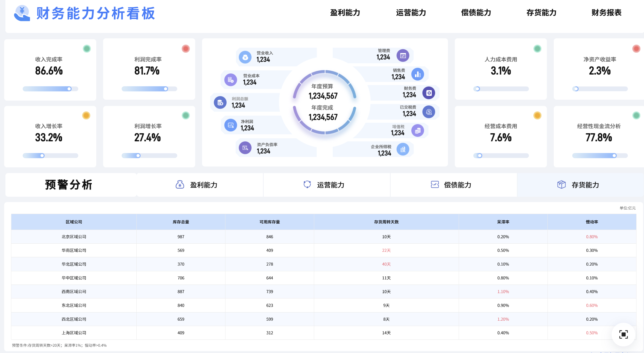Screen dimensions: 644x353
Task: Click the 上海区域公司 row name
Action: pos(74,333)
